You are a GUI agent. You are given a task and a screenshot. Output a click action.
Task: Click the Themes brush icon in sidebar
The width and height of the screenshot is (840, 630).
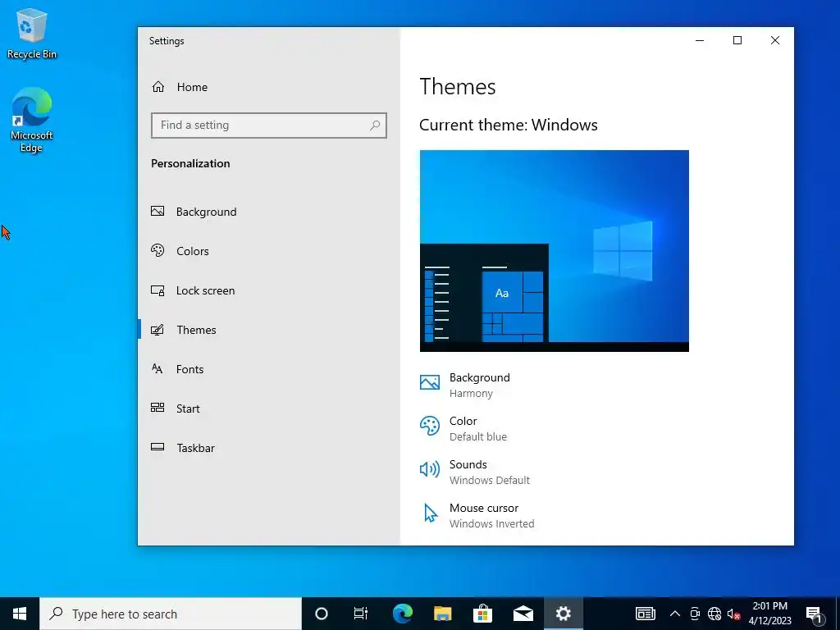tap(157, 330)
